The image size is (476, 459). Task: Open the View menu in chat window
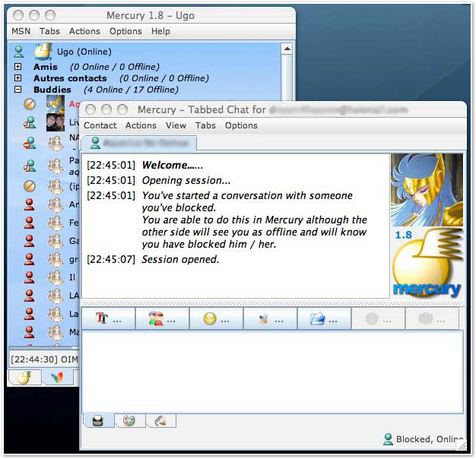point(176,125)
